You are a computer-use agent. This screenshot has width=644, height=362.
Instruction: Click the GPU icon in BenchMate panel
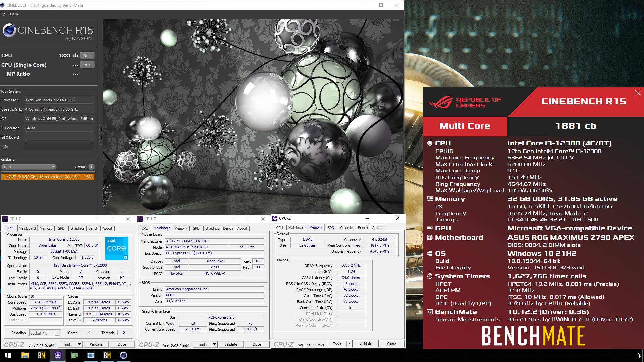point(430,228)
